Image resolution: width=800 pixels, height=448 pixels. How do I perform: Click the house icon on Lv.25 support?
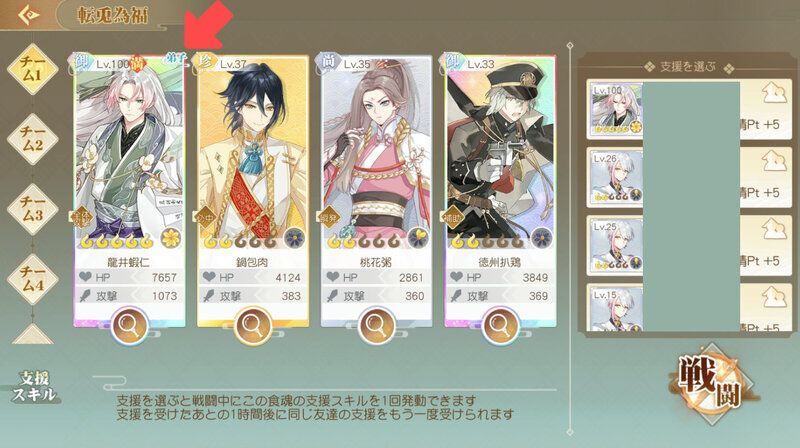(x=774, y=230)
